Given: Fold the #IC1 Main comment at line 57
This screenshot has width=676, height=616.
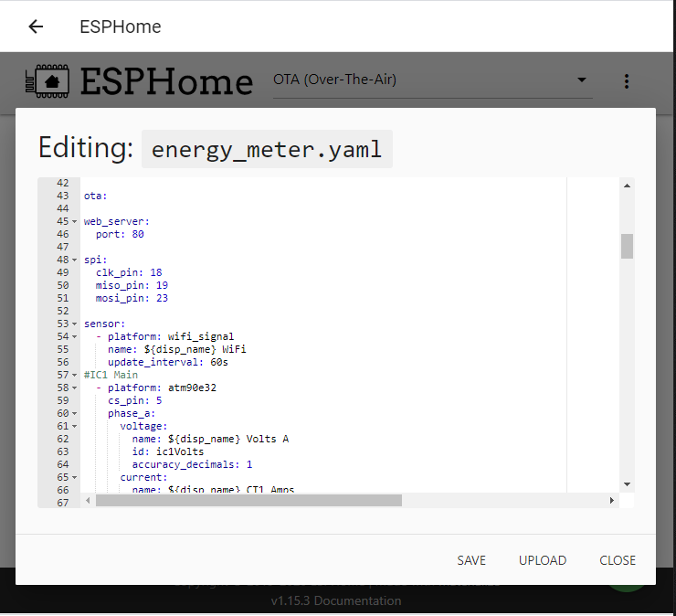Looking at the screenshot, I should pos(74,376).
